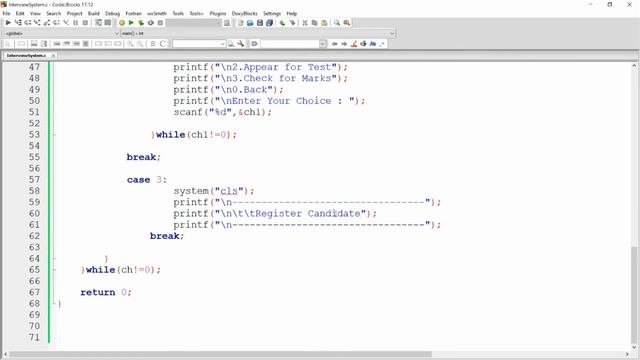
Task: Click the horizontal scrollbar thumb
Action: click(220, 354)
